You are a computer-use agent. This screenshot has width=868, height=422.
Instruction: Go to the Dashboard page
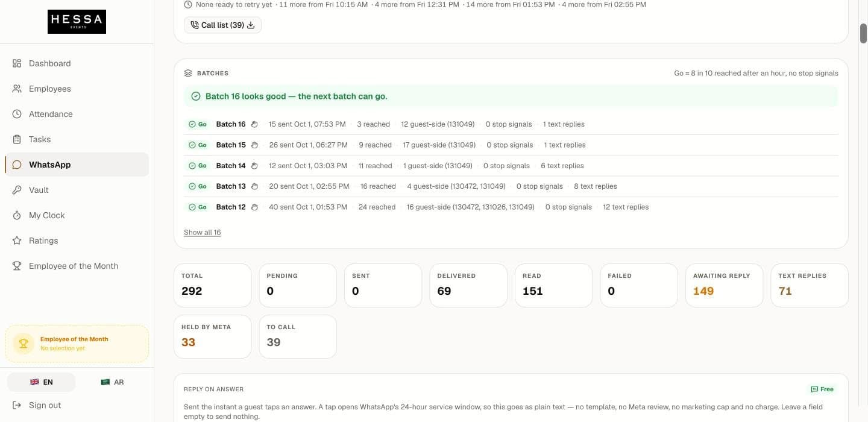(x=77, y=63)
